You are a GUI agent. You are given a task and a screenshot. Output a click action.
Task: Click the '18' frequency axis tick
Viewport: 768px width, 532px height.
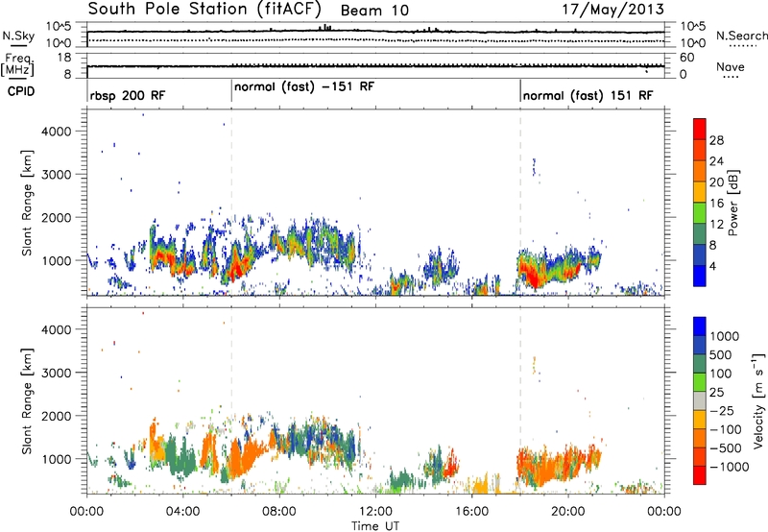tap(64, 58)
